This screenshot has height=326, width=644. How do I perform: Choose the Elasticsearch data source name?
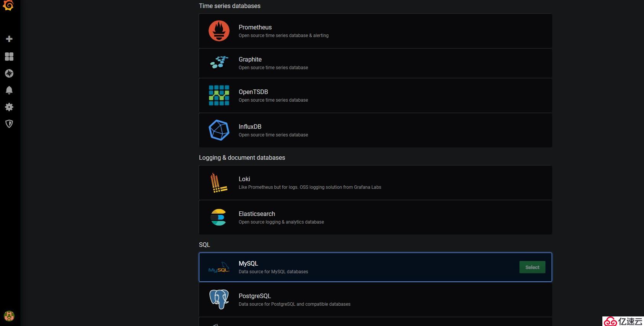click(257, 214)
